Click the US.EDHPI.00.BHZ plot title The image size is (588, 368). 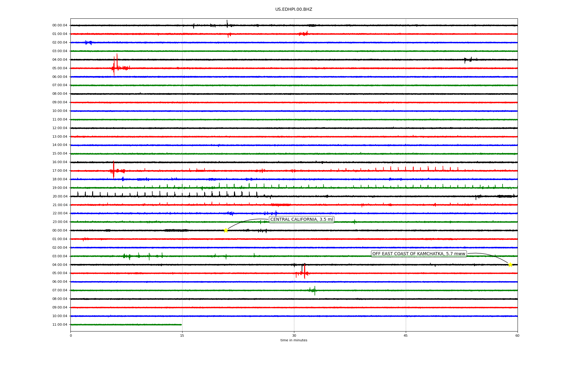click(294, 10)
